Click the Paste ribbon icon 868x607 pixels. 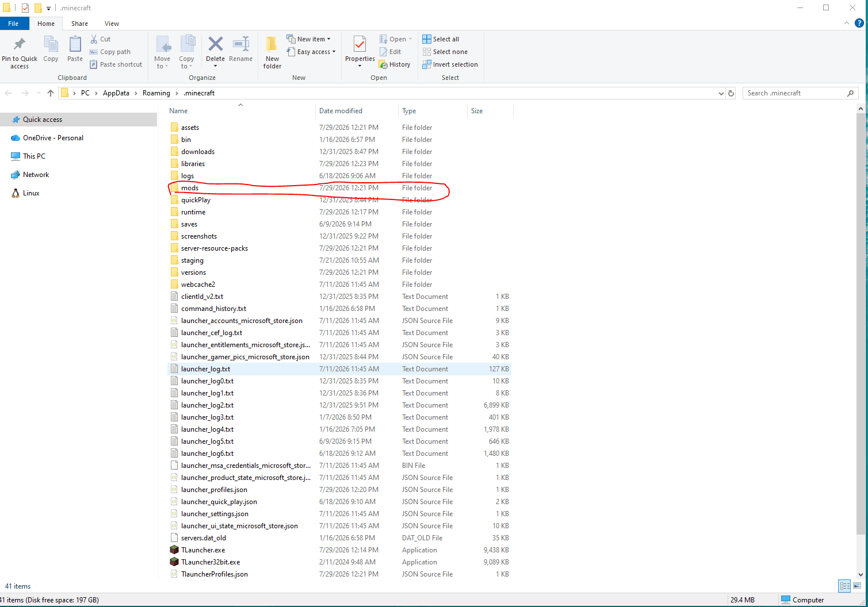point(75,45)
